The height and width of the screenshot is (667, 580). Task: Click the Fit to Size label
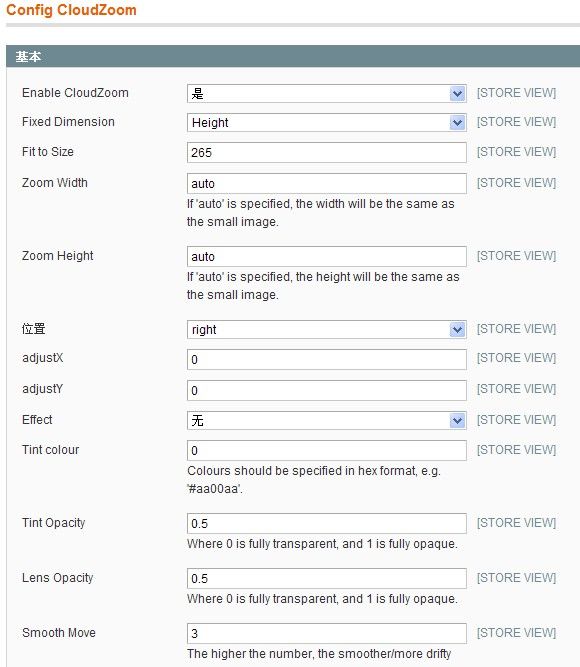click(48, 151)
